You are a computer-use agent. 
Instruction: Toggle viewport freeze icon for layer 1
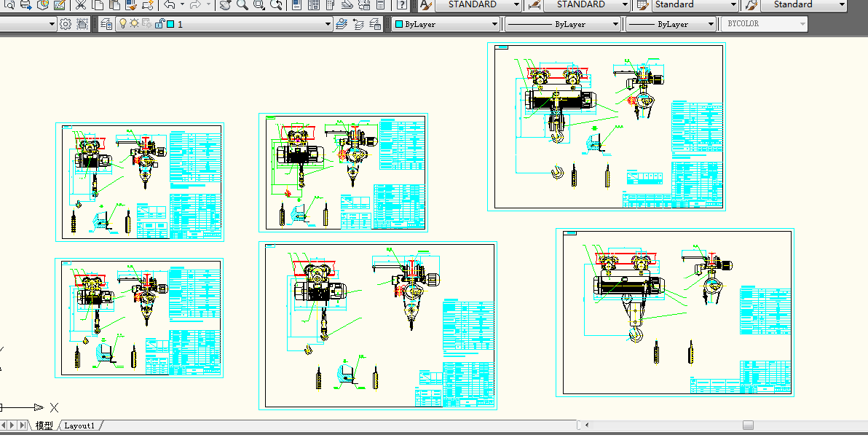(146, 24)
